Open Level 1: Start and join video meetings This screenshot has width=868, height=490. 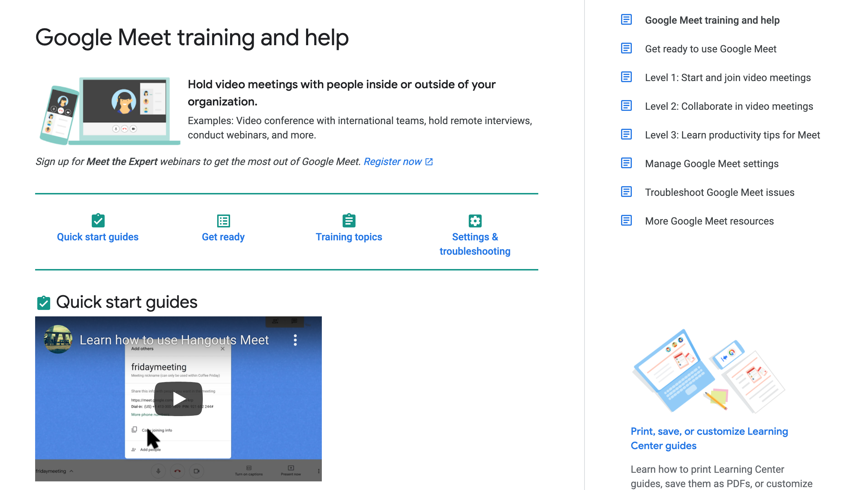(x=728, y=77)
